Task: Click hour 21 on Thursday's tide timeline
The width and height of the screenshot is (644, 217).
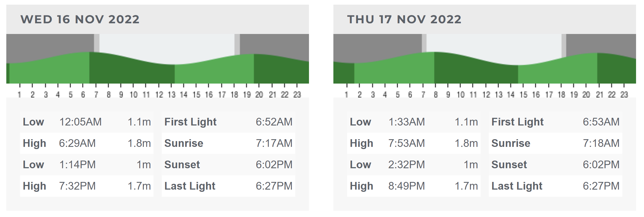Action: [x=600, y=95]
